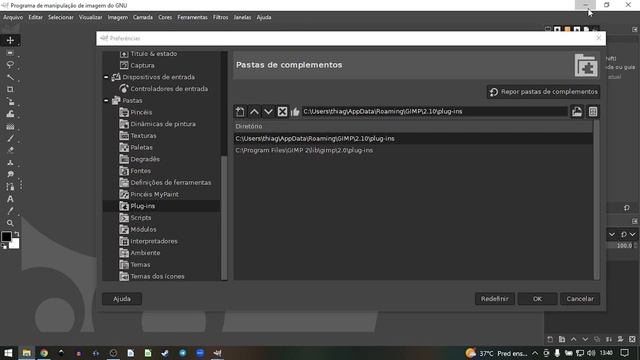Image resolution: width=640 pixels, height=360 pixels.
Task: Add a new folder to plug-in list
Action: 240,112
